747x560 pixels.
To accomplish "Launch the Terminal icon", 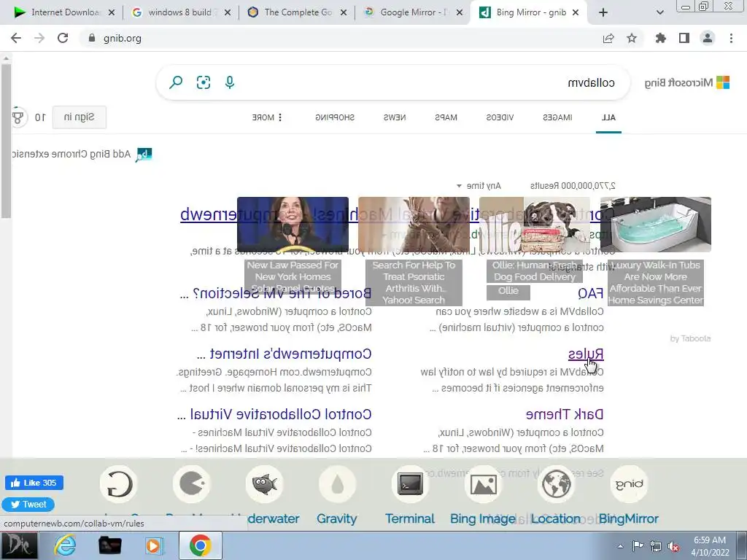I will click(x=410, y=484).
